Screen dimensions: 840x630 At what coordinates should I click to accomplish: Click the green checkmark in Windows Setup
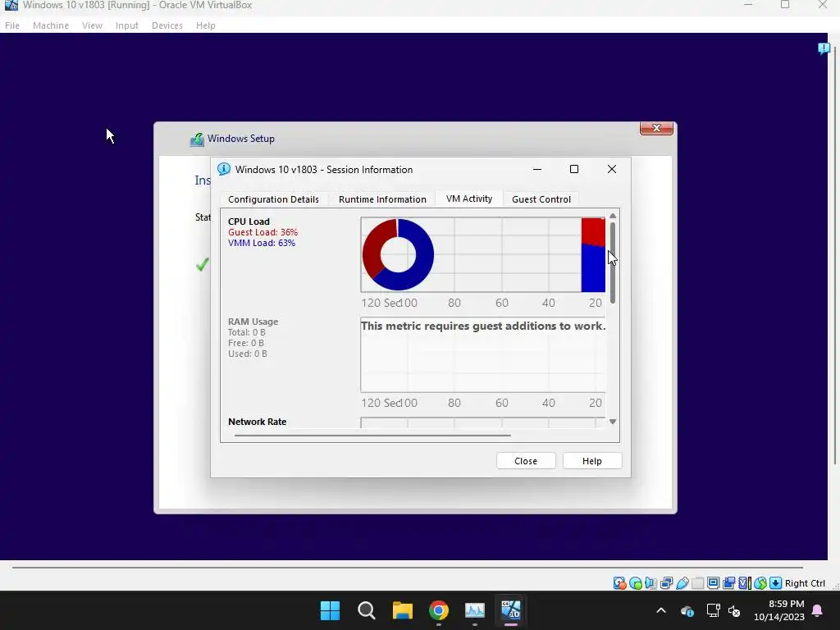click(x=202, y=264)
